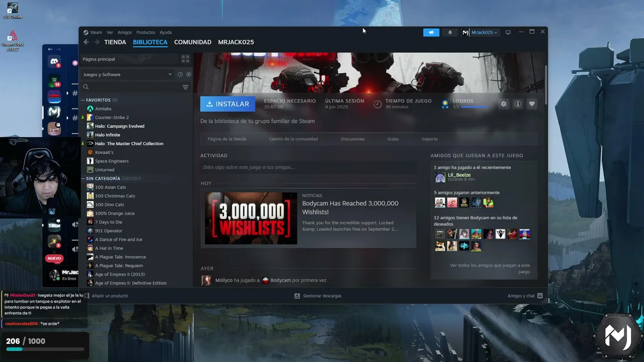Click the Amigos y chat icon
The width and height of the screenshot is (644, 362).
point(540,296)
